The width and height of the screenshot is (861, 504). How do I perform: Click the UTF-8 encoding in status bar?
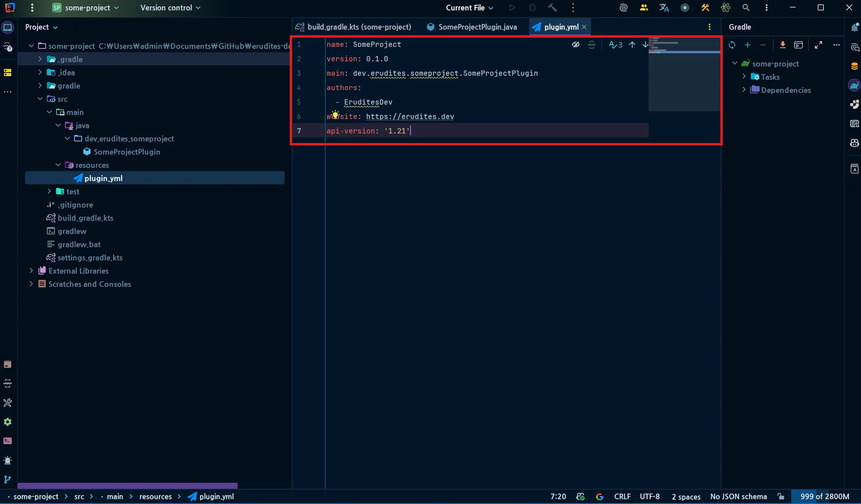point(650,496)
